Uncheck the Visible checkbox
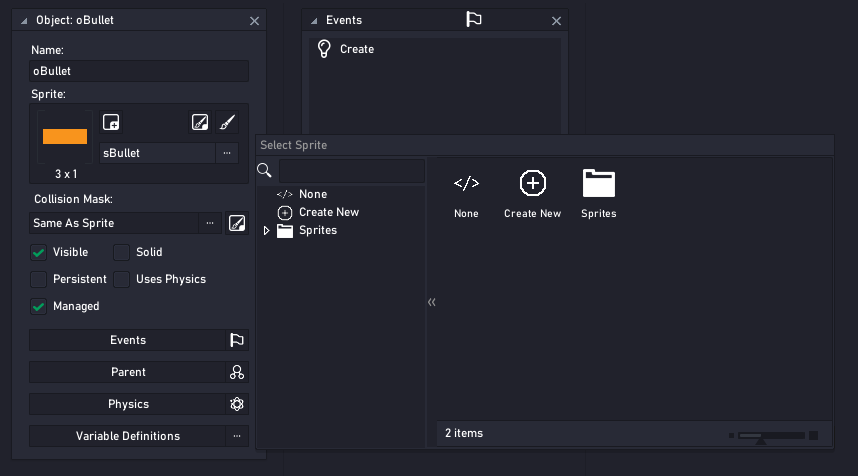The width and height of the screenshot is (858, 476). click(39, 252)
